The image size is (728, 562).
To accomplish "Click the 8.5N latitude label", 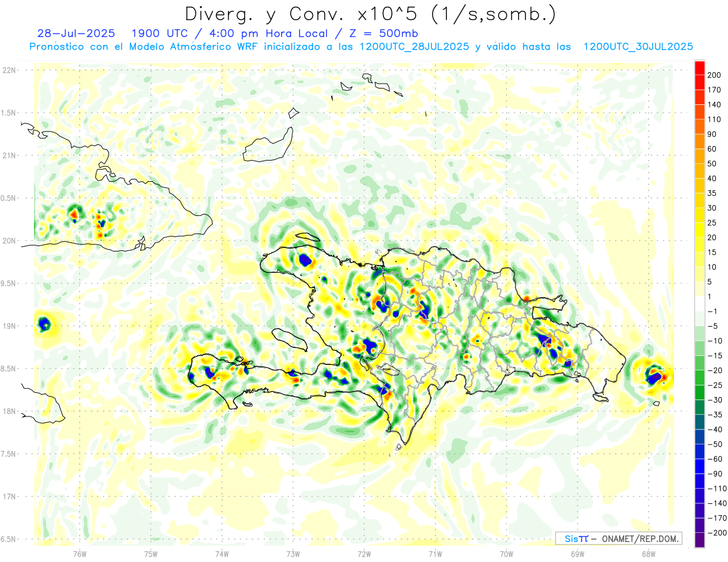I will (9, 369).
